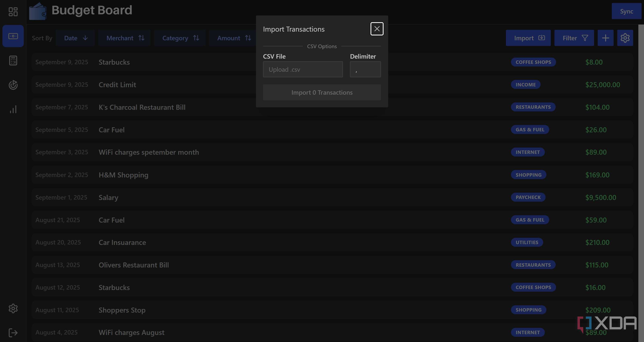Click WiFi charges August transaction
Viewport: 644px width, 342px height.
coord(131,333)
